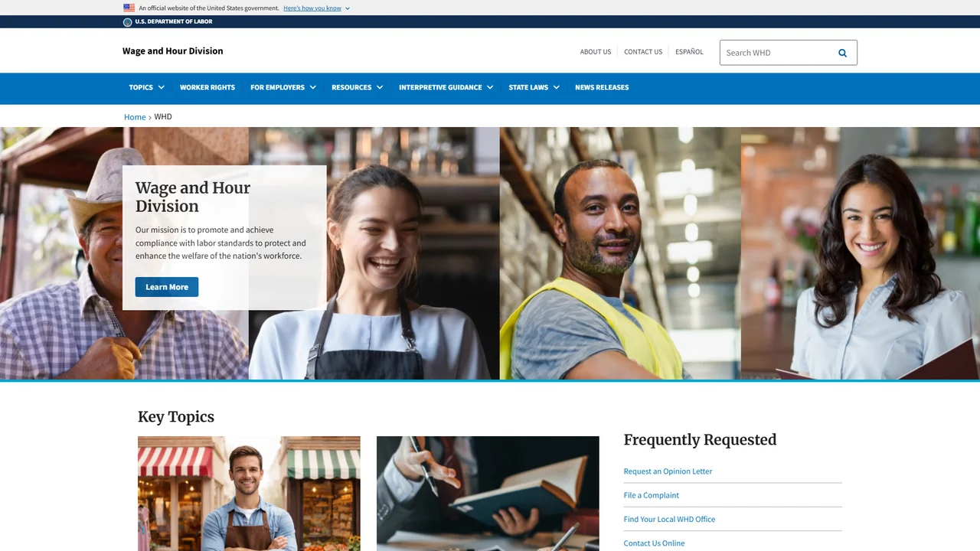This screenshot has width=980, height=551.
Task: Click the WHD breadcrumb text
Action: pyautogui.click(x=163, y=117)
